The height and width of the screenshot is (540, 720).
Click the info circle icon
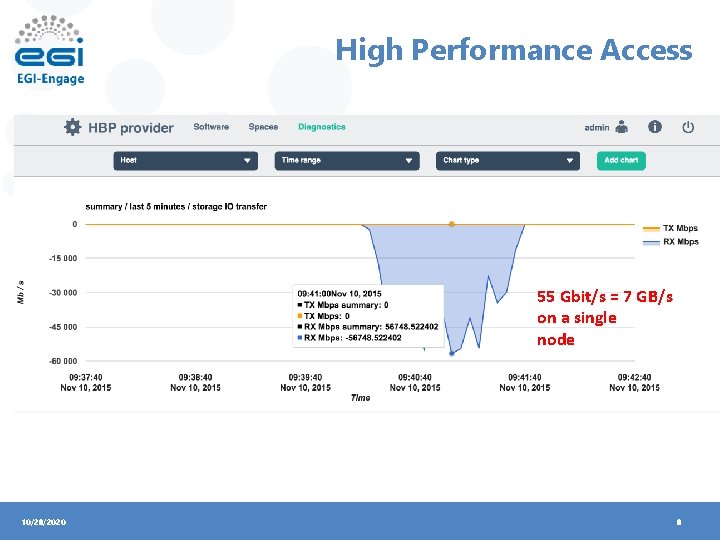655,127
